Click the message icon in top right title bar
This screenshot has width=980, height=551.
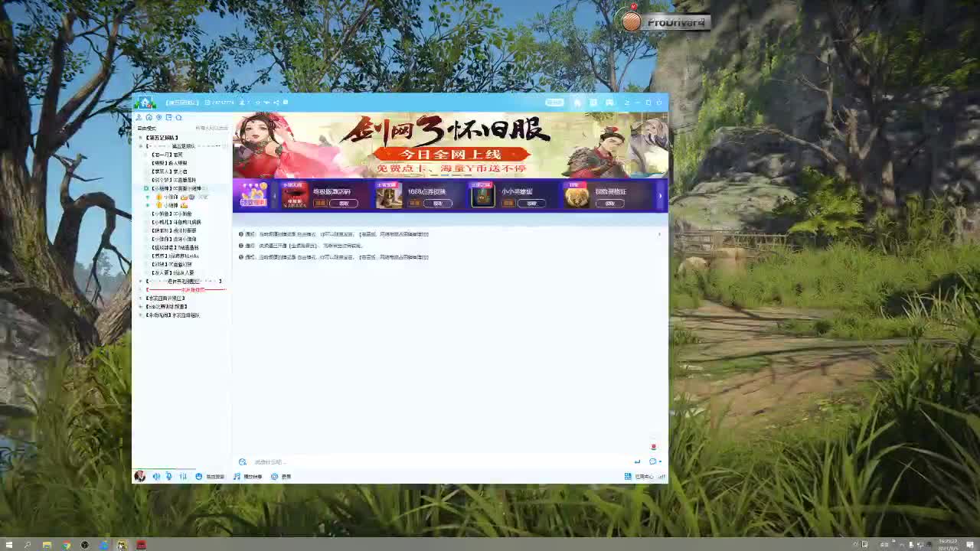[609, 103]
